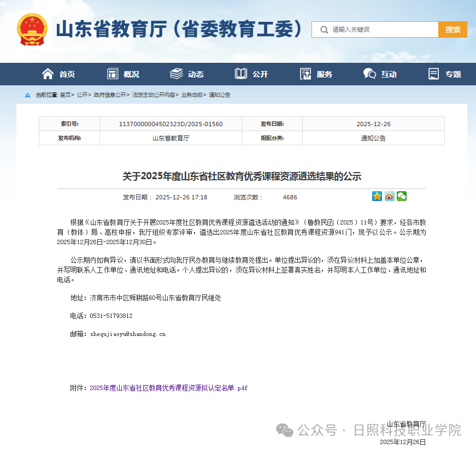Download the attachment PDF 拟认定名单
The width and height of the screenshot is (476, 449).
click(168, 388)
